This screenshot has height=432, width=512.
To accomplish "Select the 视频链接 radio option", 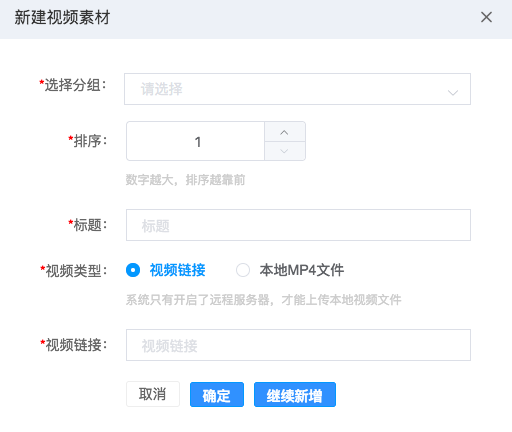I will tap(166, 270).
